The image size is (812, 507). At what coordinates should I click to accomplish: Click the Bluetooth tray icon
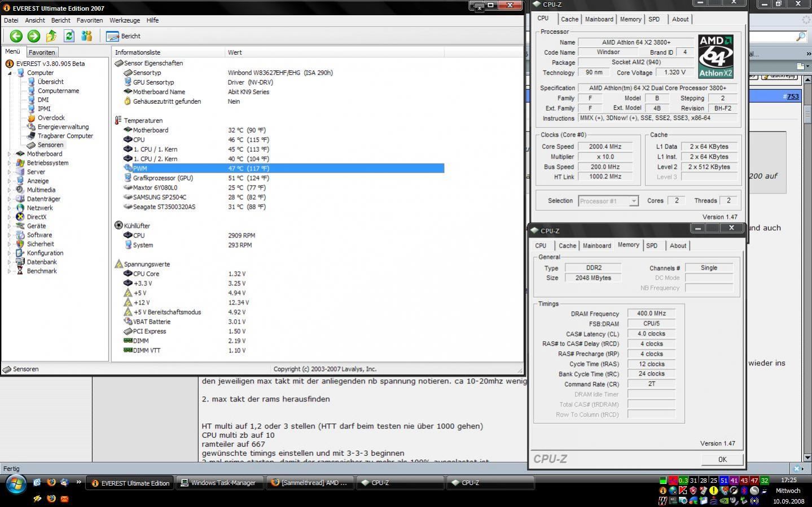[744, 491]
